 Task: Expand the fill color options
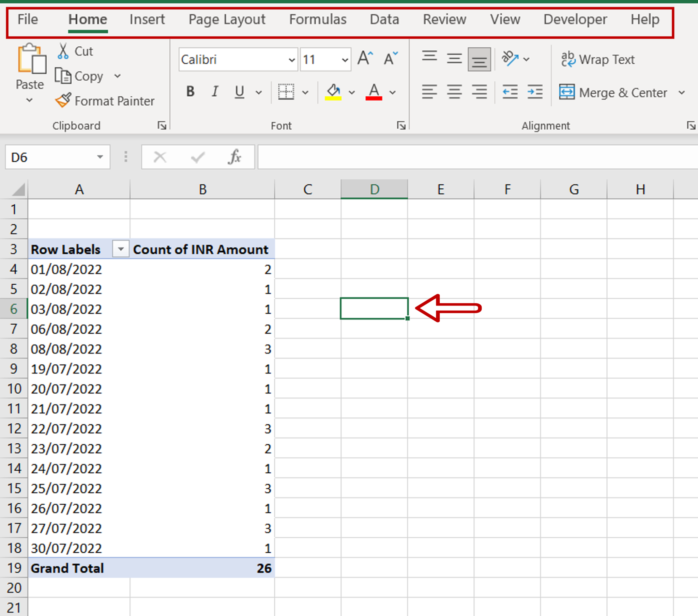pos(352,92)
